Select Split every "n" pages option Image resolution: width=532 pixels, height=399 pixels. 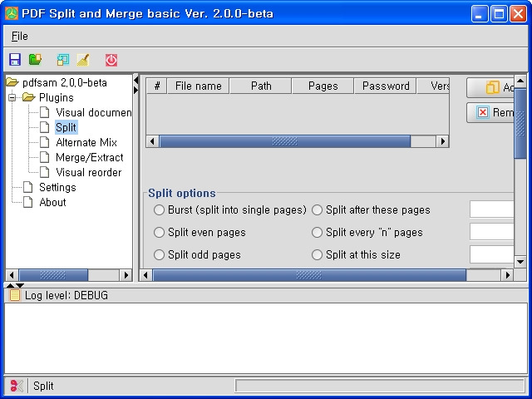pyautogui.click(x=317, y=233)
